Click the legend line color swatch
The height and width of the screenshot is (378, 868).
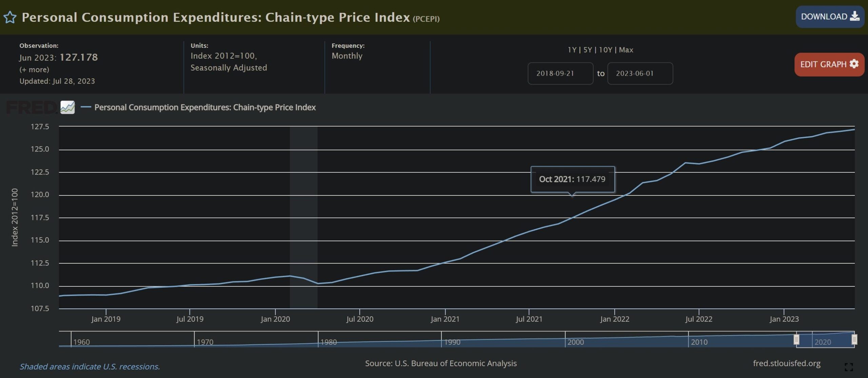pos(86,107)
